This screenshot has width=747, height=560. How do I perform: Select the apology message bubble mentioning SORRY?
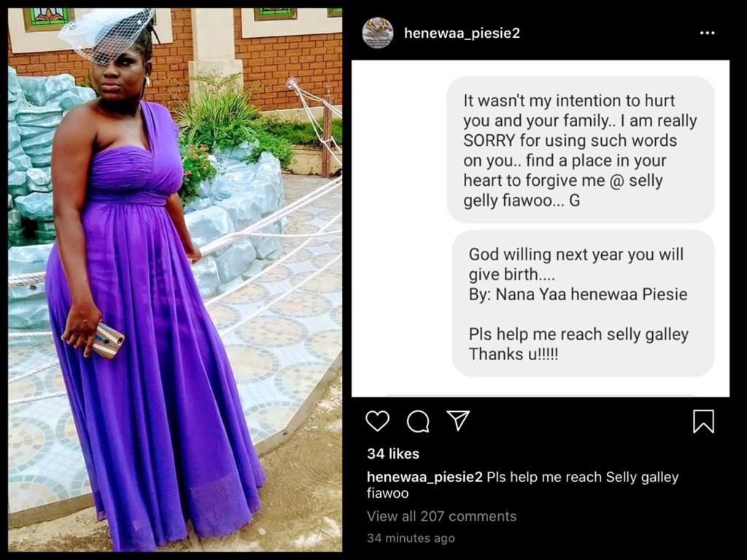[580, 149]
